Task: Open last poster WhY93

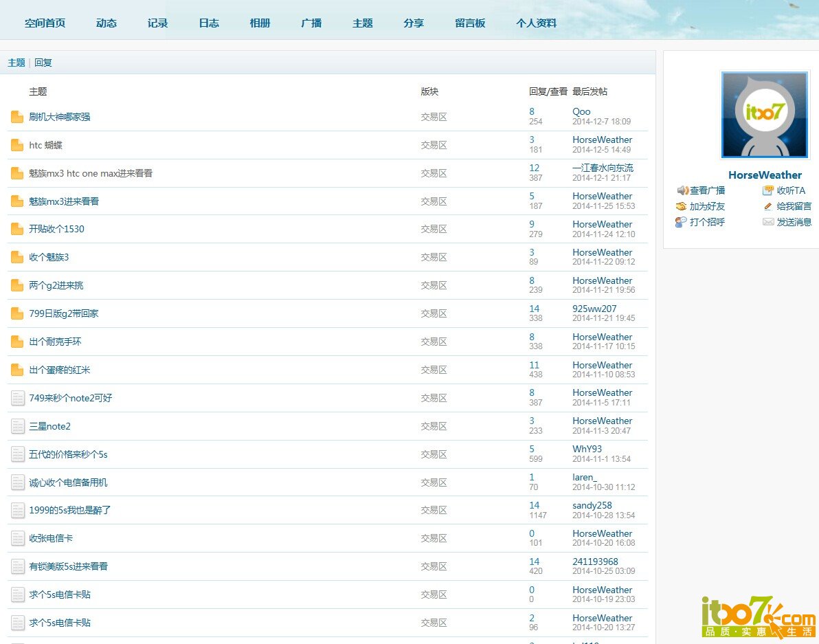Action: (x=587, y=449)
